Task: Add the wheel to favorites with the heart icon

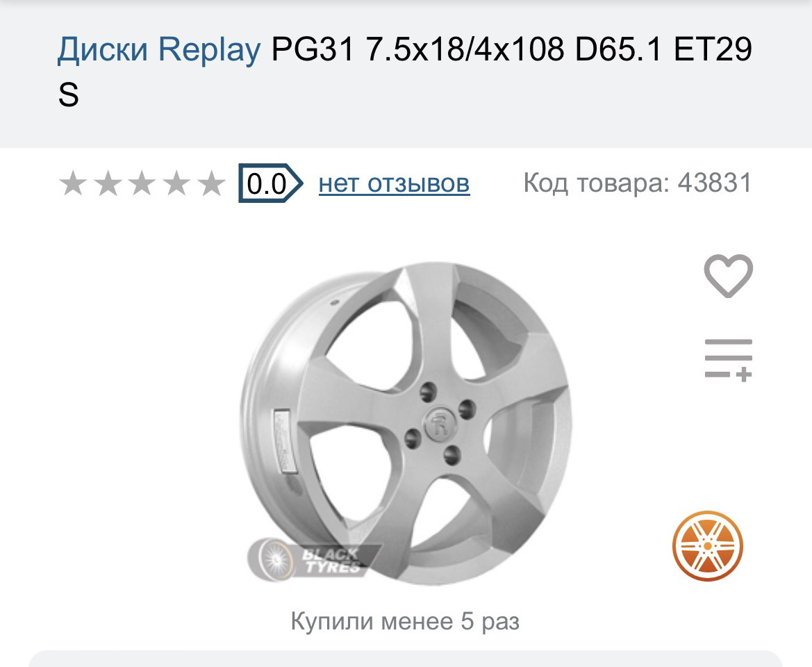Action: pos(728,276)
